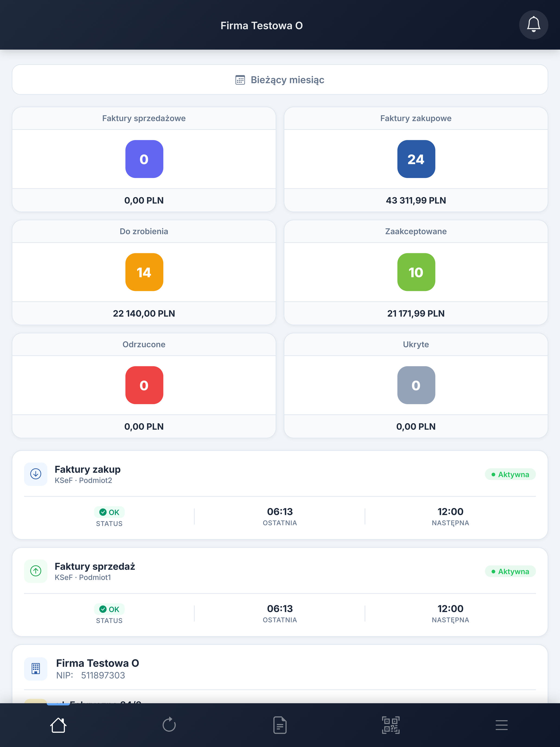Screen dimensions: 560x747
Task: Open the Zaakceptowane card header
Action: point(416,231)
